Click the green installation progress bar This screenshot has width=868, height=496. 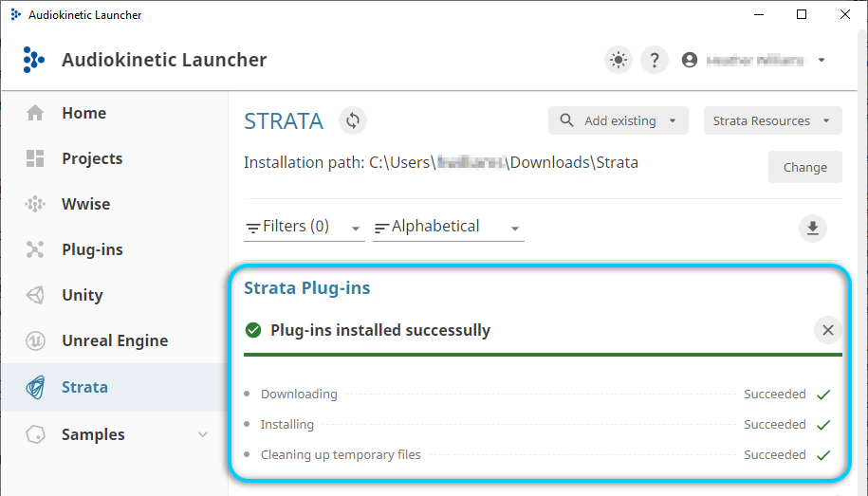543,355
